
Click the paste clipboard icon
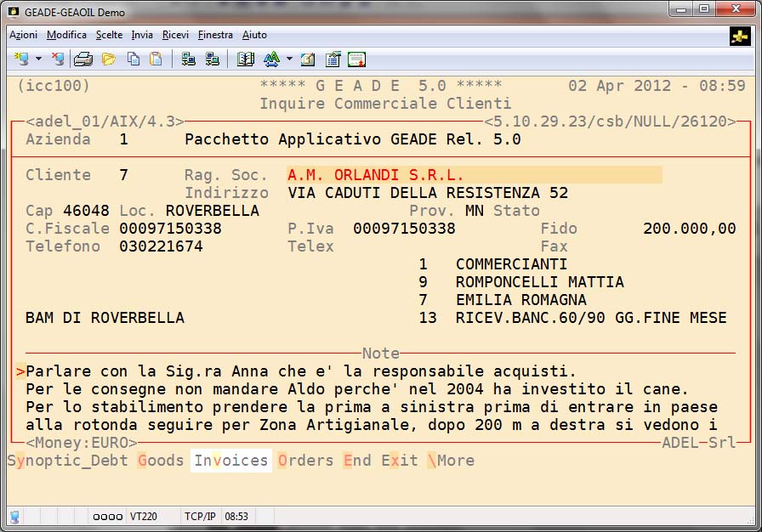[x=156, y=59]
